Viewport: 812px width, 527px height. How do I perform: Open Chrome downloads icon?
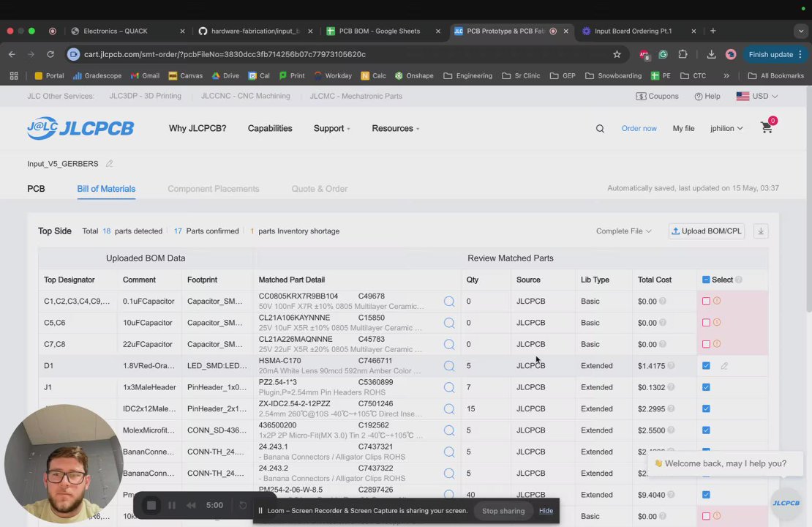[x=711, y=54]
